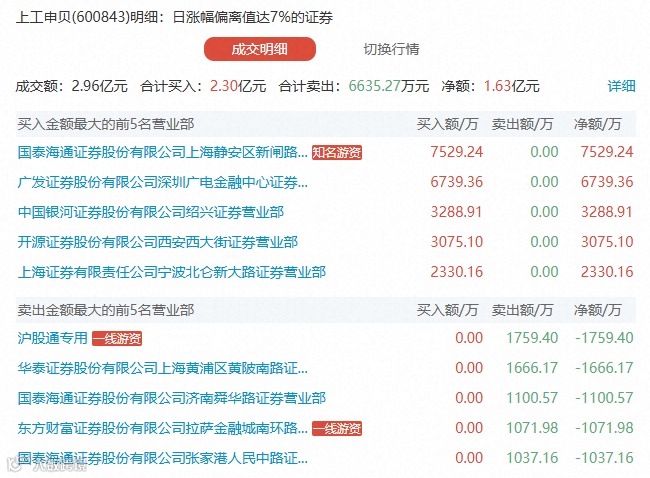The width and height of the screenshot is (650, 478).
Task: Open 国泰海通证券张家港人民中路 branch link
Action: tap(162, 458)
